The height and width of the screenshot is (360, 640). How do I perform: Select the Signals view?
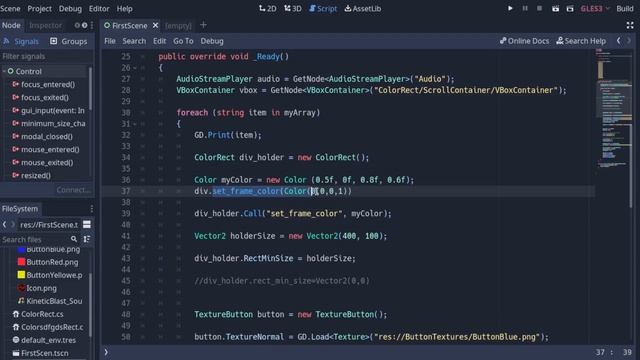point(21,41)
